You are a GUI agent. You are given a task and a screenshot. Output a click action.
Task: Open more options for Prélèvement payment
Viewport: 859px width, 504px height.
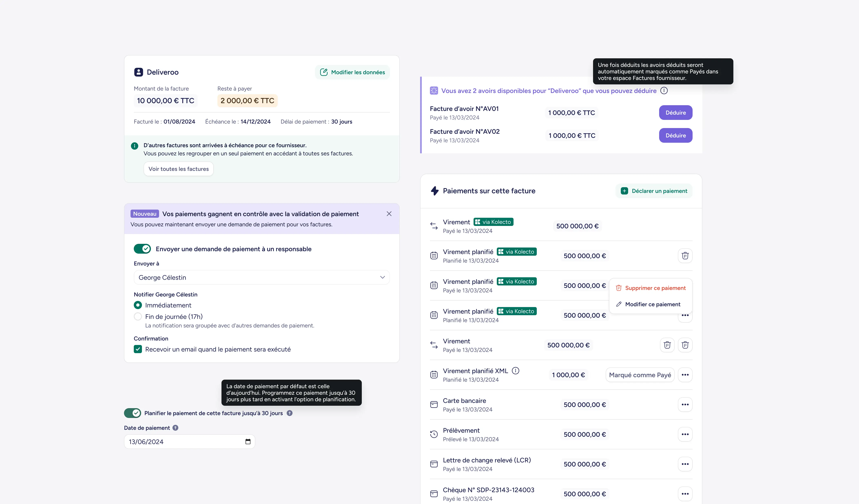click(x=685, y=434)
